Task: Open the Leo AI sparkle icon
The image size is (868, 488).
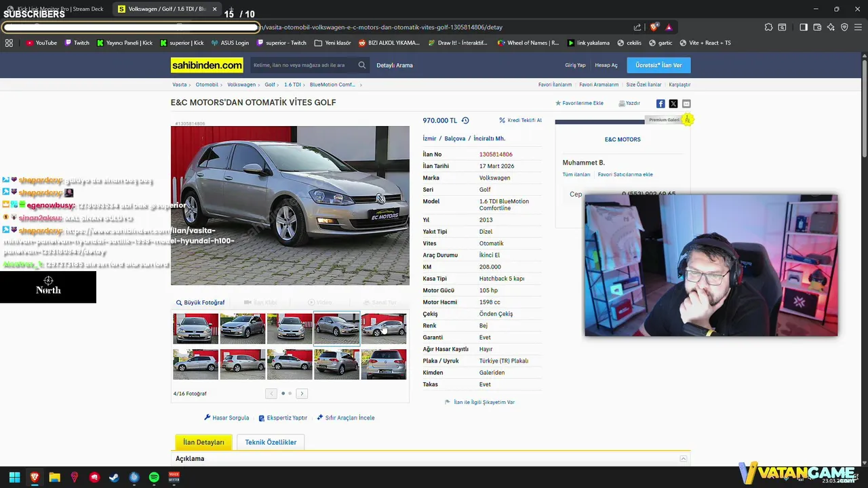Action: pos(831,27)
